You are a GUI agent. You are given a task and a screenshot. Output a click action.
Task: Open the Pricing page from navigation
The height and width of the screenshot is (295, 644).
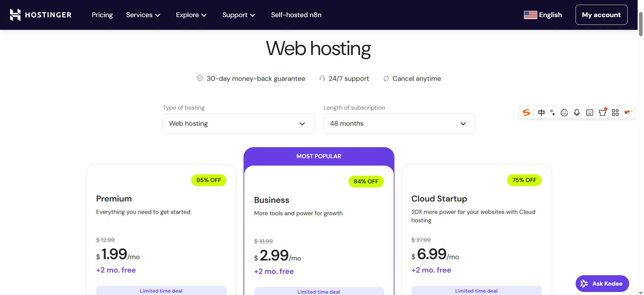[x=102, y=15]
